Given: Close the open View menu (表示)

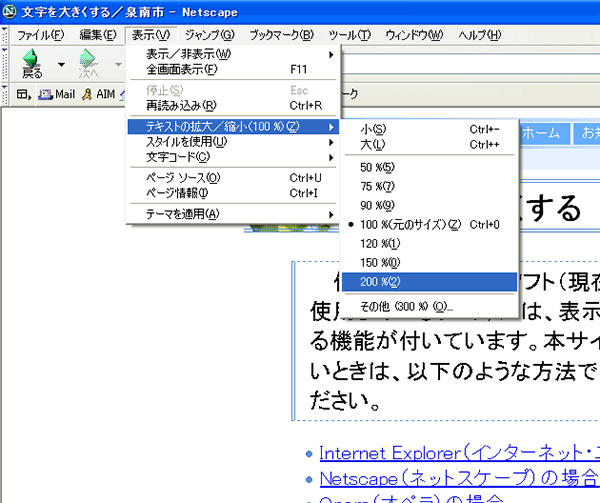Looking at the screenshot, I should click(x=151, y=35).
